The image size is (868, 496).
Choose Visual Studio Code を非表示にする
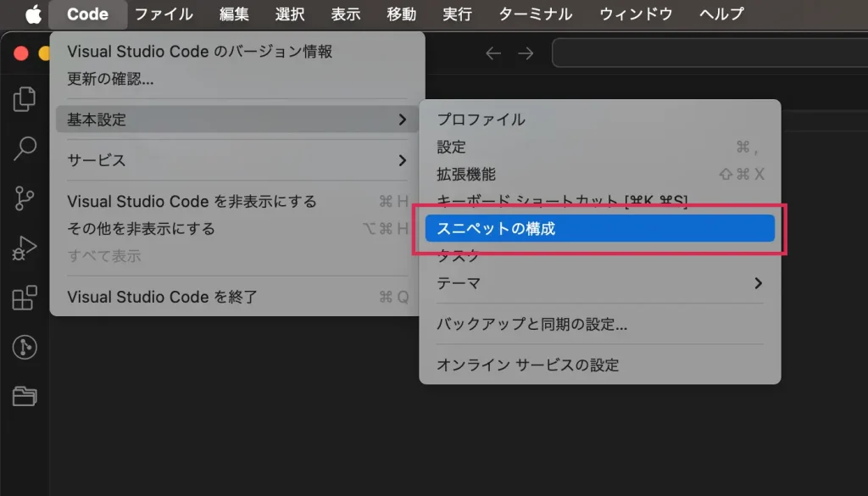tap(237, 201)
